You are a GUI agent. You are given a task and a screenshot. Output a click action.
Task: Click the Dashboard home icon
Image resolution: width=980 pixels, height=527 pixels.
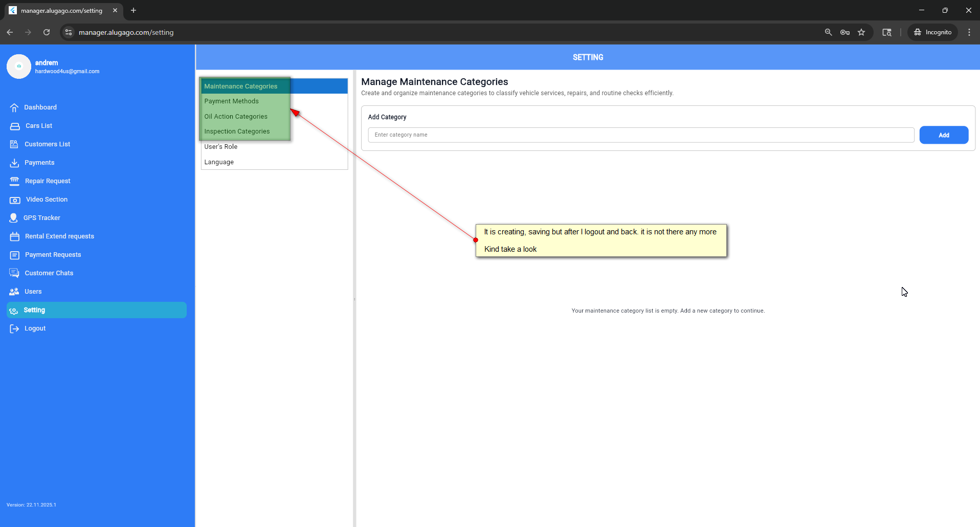[x=14, y=107]
